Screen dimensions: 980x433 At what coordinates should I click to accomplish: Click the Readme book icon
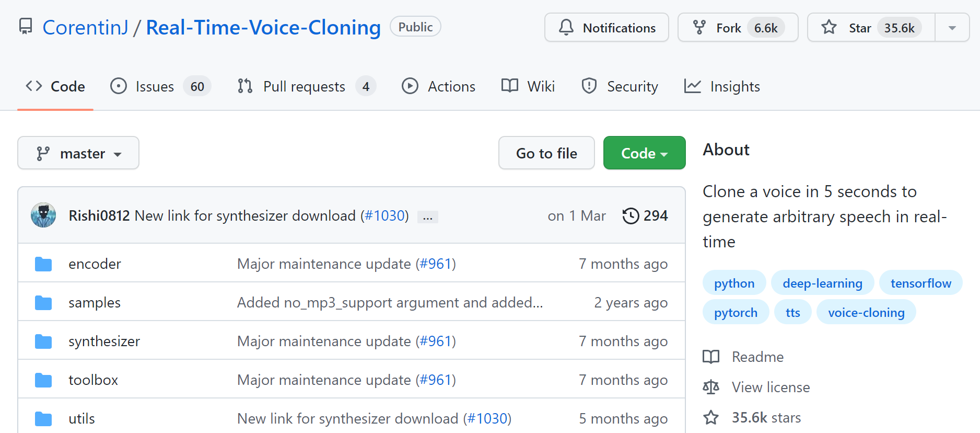pyautogui.click(x=711, y=357)
